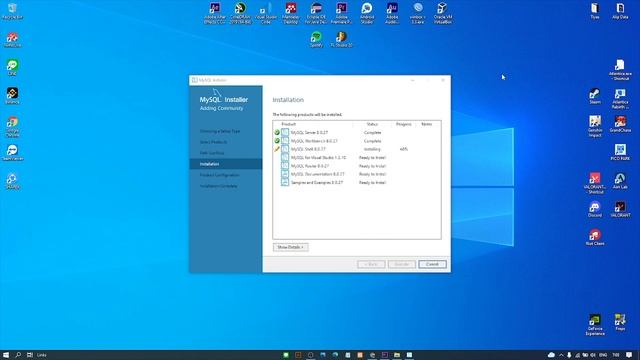Click Back button in MySQL Installer
This screenshot has height=360, width=640.
pyautogui.click(x=371, y=264)
